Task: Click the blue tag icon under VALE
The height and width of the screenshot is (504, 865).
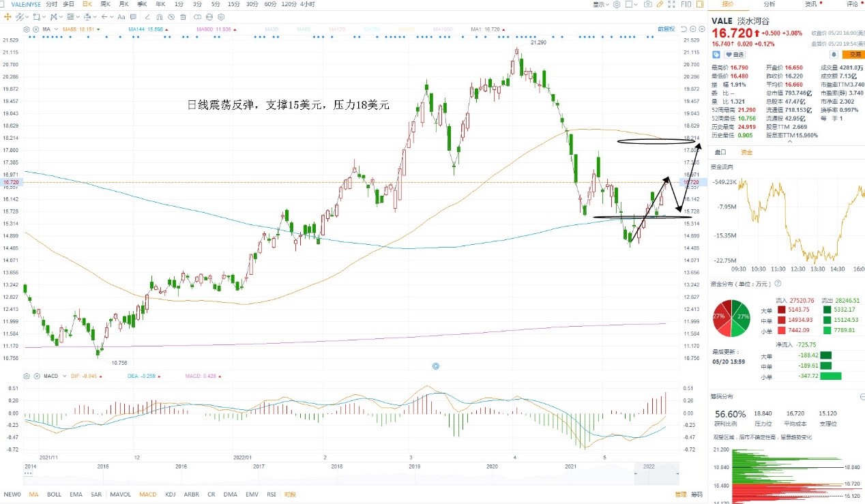Action: point(716,55)
